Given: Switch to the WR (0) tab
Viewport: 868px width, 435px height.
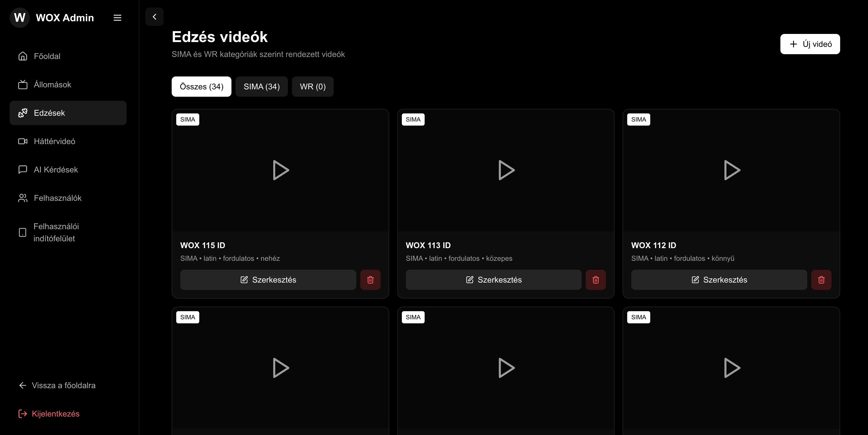Looking at the screenshot, I should tap(313, 87).
